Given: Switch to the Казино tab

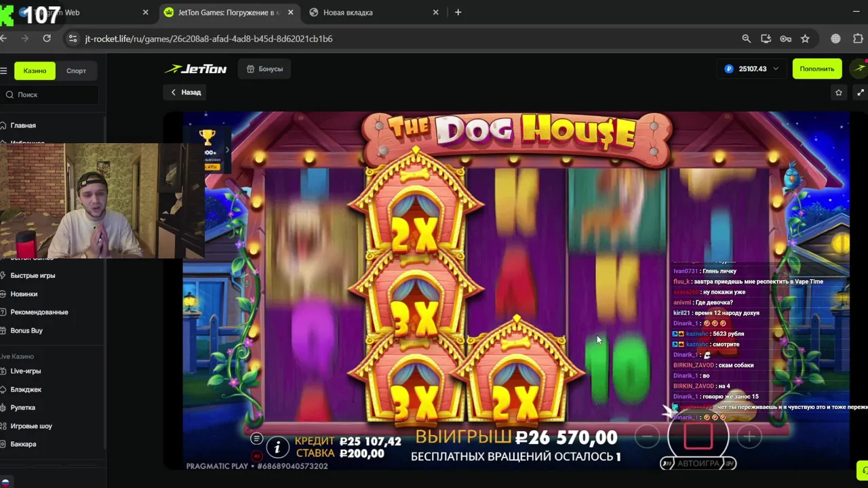Looking at the screenshot, I should tap(35, 70).
